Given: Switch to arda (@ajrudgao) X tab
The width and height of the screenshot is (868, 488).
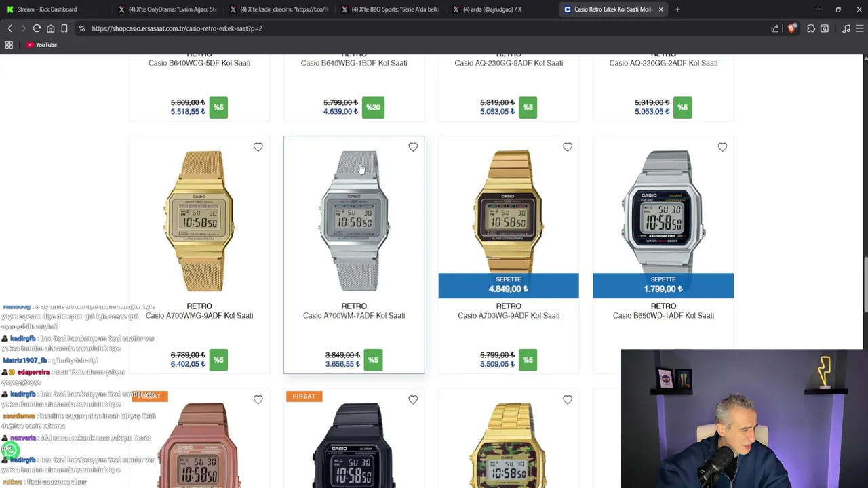Looking at the screenshot, I should pos(502,9).
